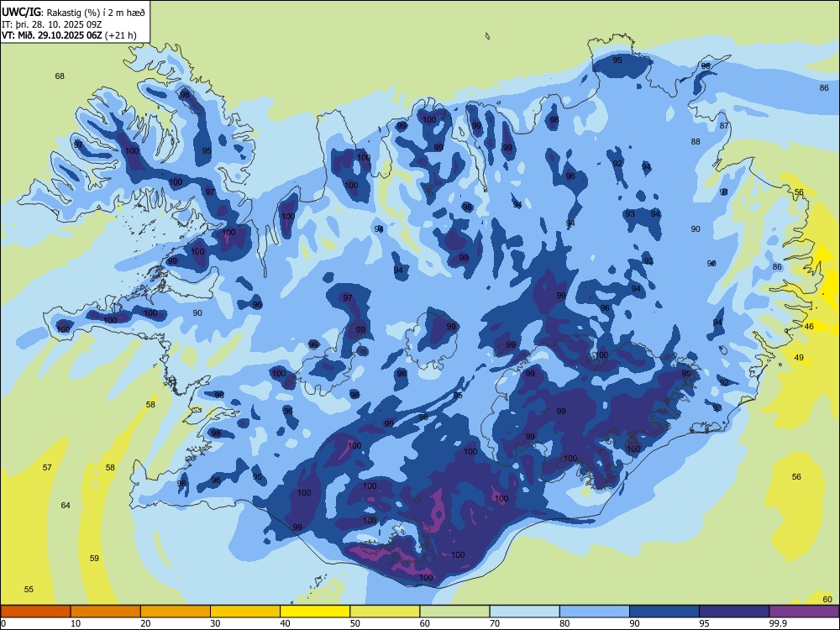
Task: Click the "80" legend scale label
Action: pos(564,623)
